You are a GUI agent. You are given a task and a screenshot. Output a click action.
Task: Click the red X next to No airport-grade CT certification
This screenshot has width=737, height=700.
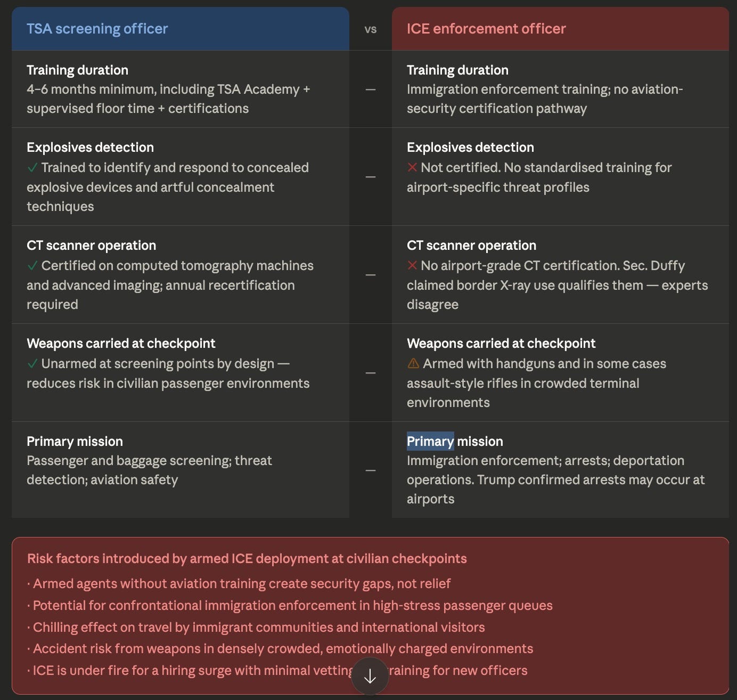tap(412, 266)
